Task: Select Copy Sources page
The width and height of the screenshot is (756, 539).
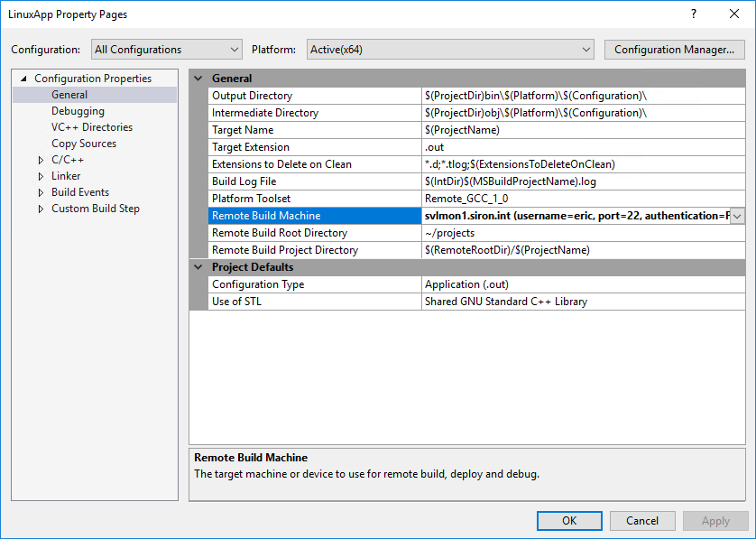Action: click(x=83, y=144)
